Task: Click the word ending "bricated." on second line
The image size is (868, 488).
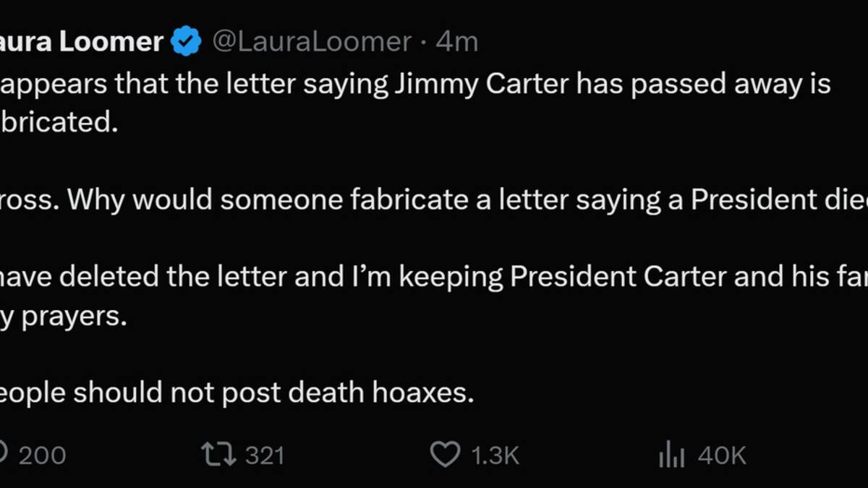Action: pyautogui.click(x=59, y=122)
